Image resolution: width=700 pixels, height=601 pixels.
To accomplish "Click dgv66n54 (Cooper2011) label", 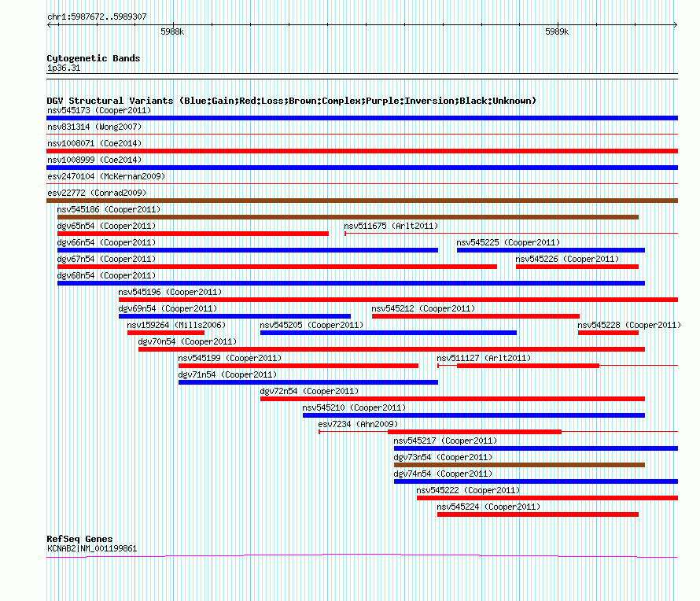I will (106, 242).
